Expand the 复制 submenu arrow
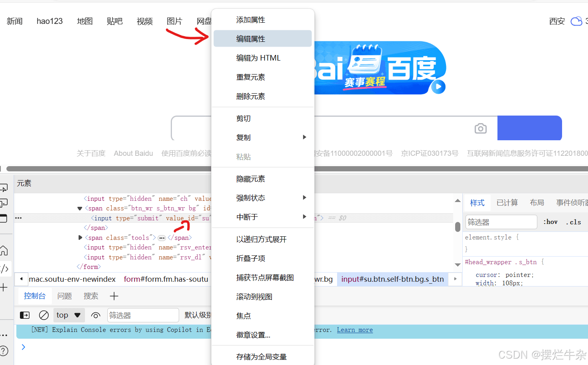The height and width of the screenshot is (365, 588). tap(304, 137)
